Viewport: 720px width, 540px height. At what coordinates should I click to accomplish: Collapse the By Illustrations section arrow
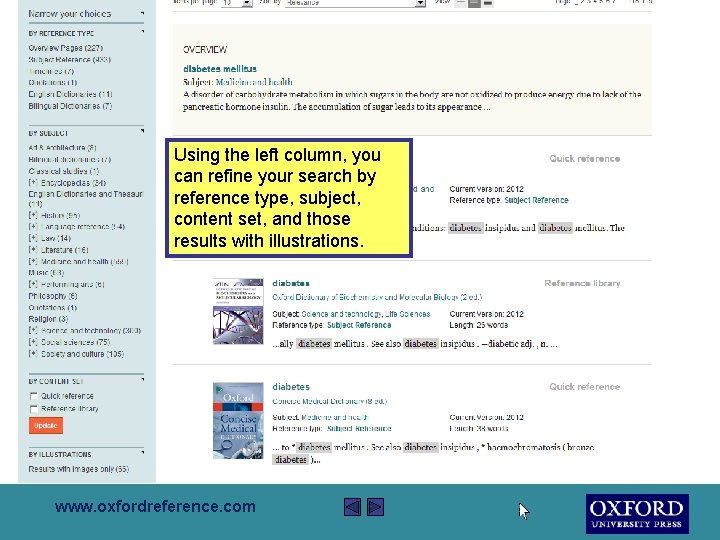[142, 453]
